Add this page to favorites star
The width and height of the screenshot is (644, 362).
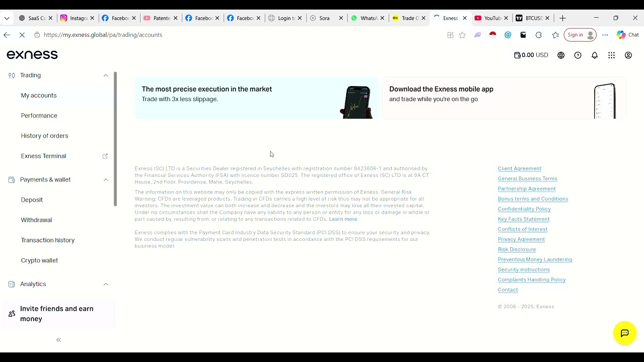[x=462, y=35]
